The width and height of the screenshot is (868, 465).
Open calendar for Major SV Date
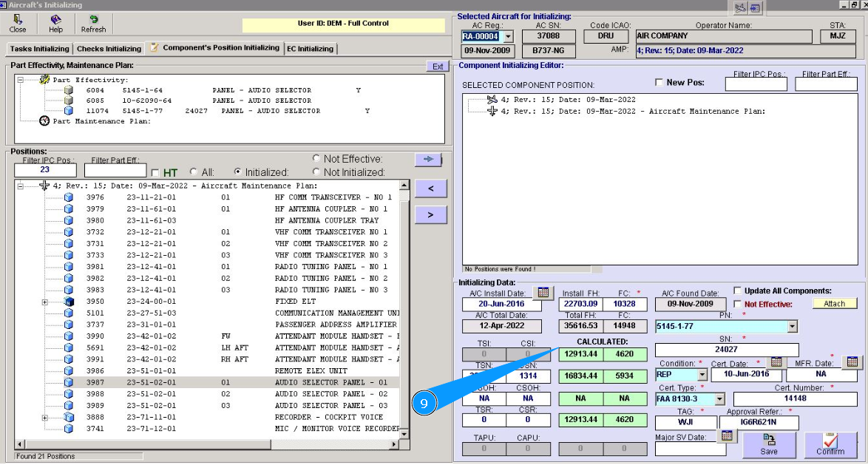point(727,435)
